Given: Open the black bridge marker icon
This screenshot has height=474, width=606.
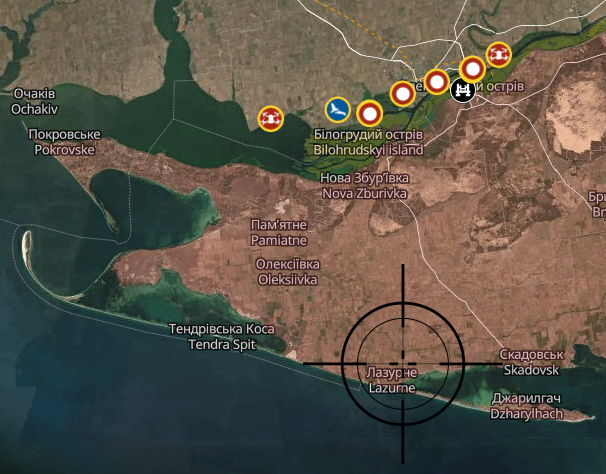Looking at the screenshot, I should [463, 90].
